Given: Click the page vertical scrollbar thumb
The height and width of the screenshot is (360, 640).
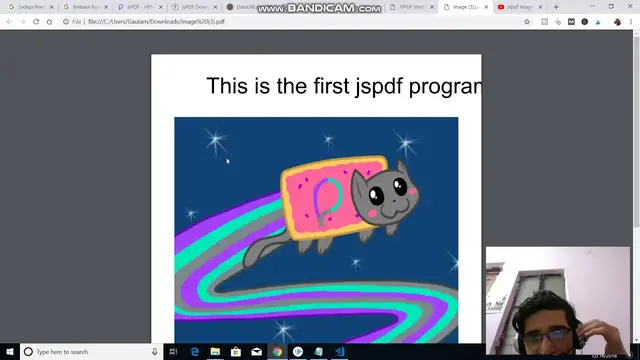Looking at the screenshot, I should 636,132.
